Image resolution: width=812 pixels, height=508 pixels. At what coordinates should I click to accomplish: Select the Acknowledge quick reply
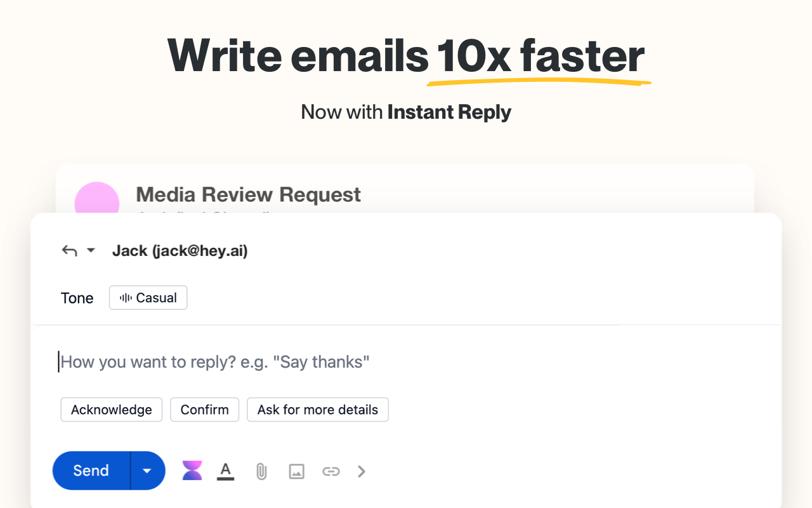coord(112,410)
